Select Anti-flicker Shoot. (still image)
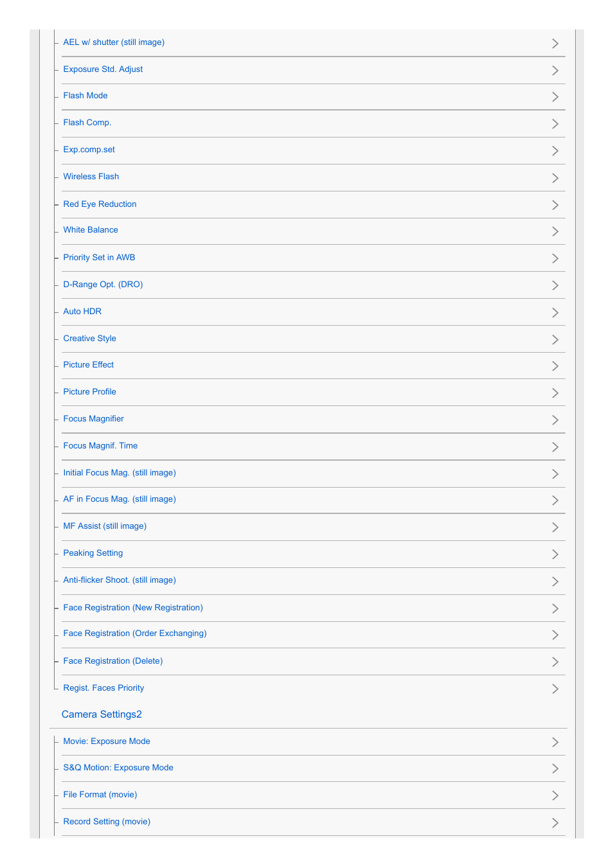The width and height of the screenshot is (613, 868). (120, 580)
